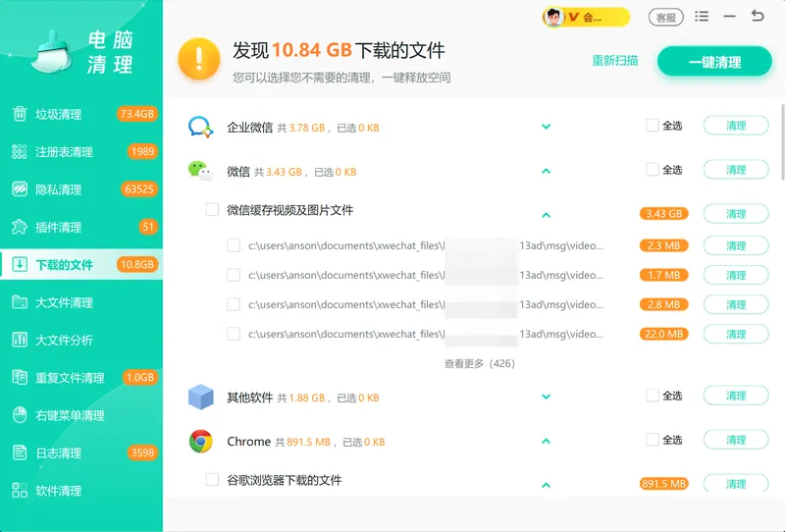Click the 隐私清理 sidebar icon
The width and height of the screenshot is (785, 532).
click(x=20, y=188)
